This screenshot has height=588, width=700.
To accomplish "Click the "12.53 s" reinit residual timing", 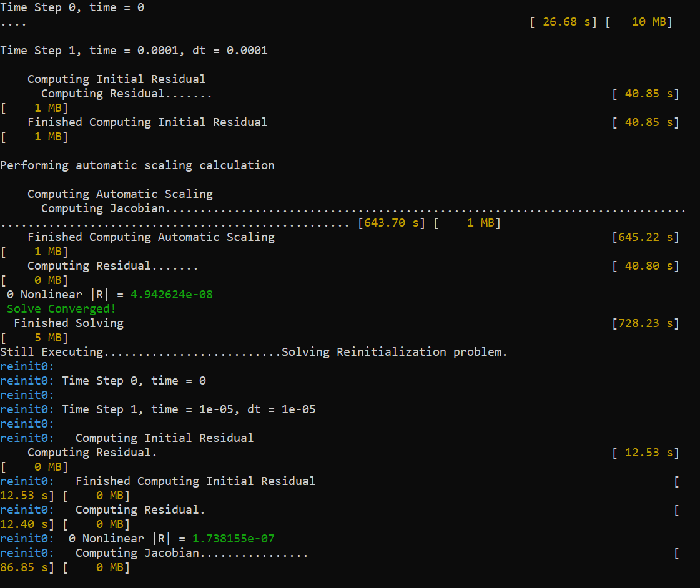I will tap(651, 452).
